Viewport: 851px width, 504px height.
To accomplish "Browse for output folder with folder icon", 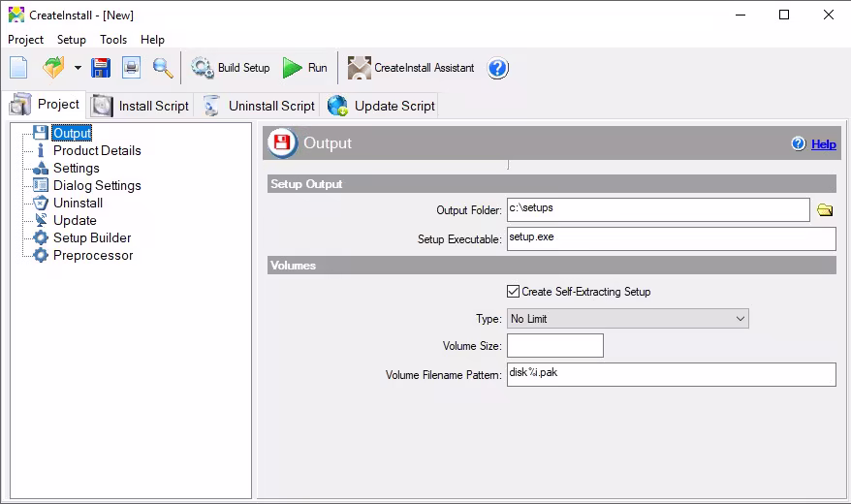I will (x=825, y=210).
